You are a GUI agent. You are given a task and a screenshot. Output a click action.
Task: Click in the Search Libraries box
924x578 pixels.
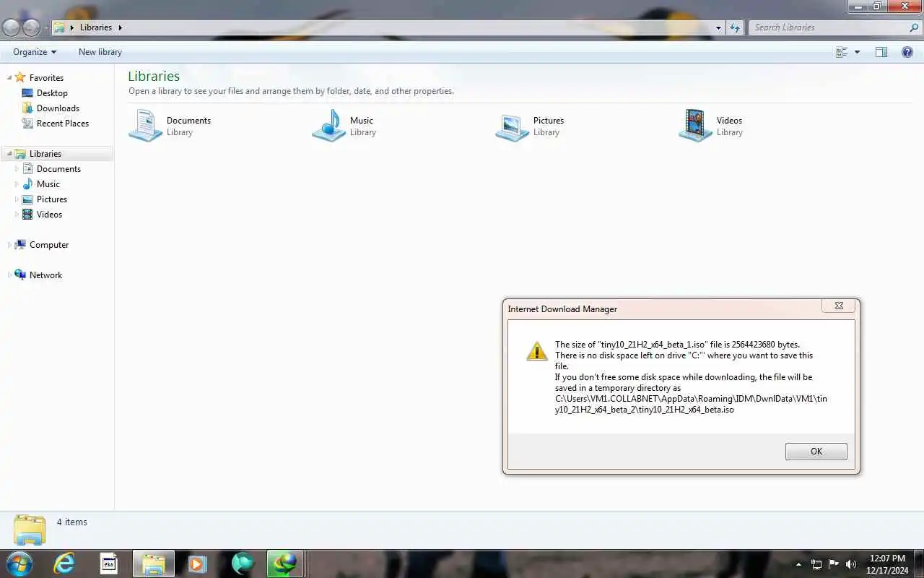point(827,27)
